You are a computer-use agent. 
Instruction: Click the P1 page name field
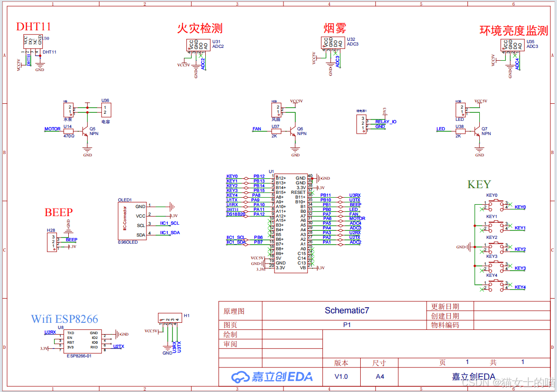[347, 325]
